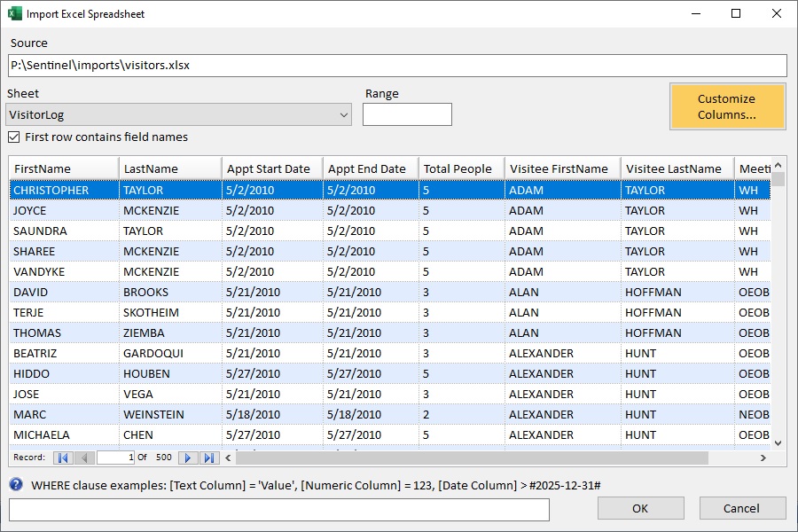Open the Sheet dropdown showing VisitorLog
The width and height of the screenshot is (798, 532).
[x=178, y=114]
